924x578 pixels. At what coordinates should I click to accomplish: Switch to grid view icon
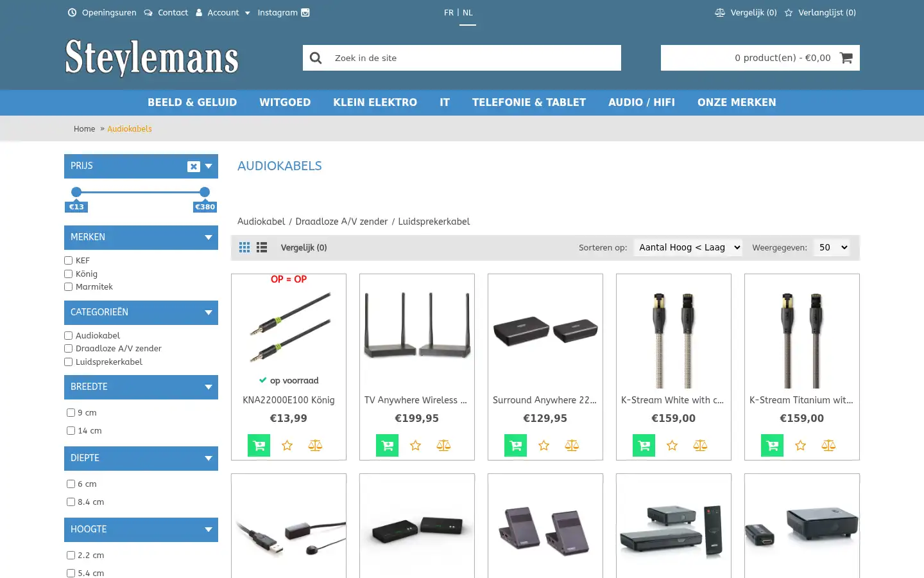[x=244, y=248]
